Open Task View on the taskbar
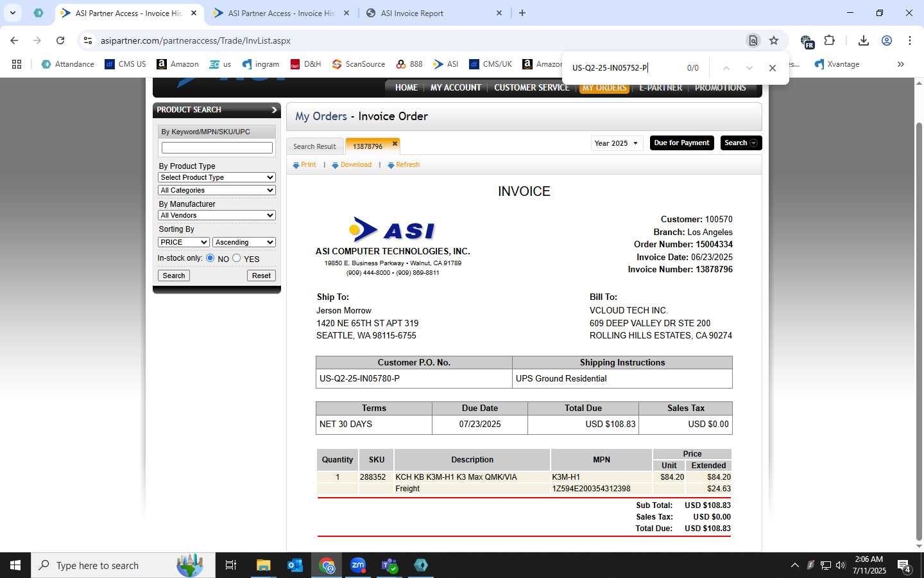Image resolution: width=924 pixels, height=578 pixels. [x=231, y=565]
